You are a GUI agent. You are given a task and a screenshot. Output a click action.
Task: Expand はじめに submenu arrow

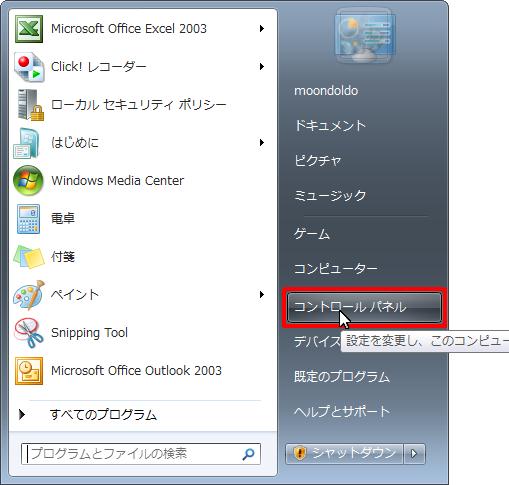tap(262, 143)
